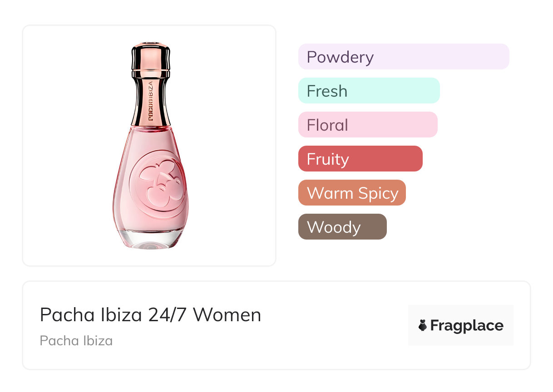
Task: Click the perfume bottle product image
Action: tap(150, 145)
